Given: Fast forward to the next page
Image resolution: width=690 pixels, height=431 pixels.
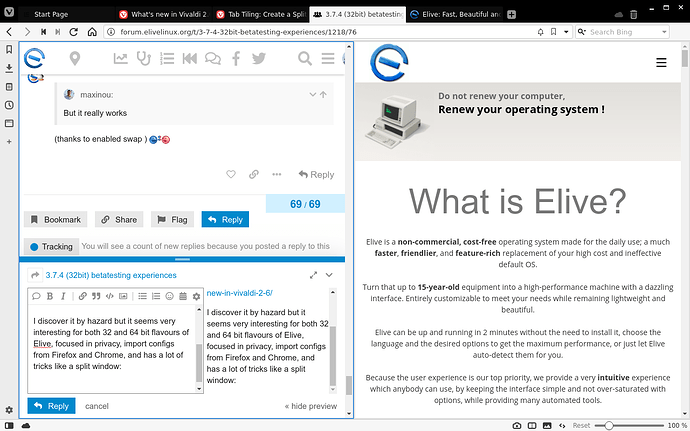Looking at the screenshot, I should coord(58,32).
